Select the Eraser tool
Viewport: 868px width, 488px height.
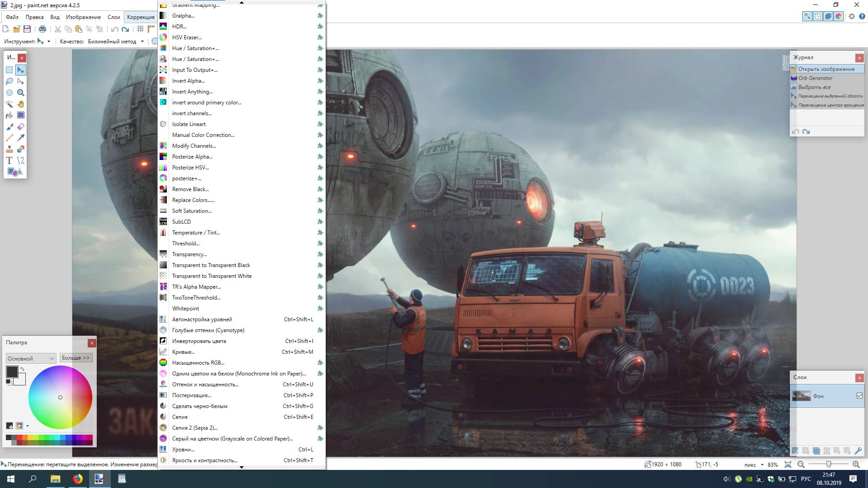tap(21, 127)
